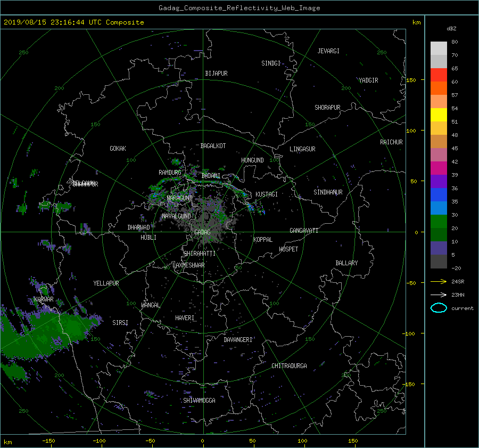Click the BALLARY city label
The height and width of the screenshot is (448, 479).
pos(346,263)
